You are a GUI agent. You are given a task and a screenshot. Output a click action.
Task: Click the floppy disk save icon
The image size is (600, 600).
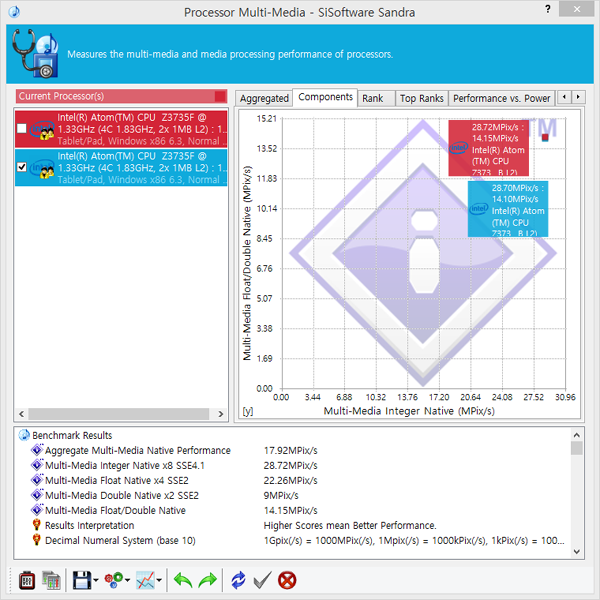[82, 580]
